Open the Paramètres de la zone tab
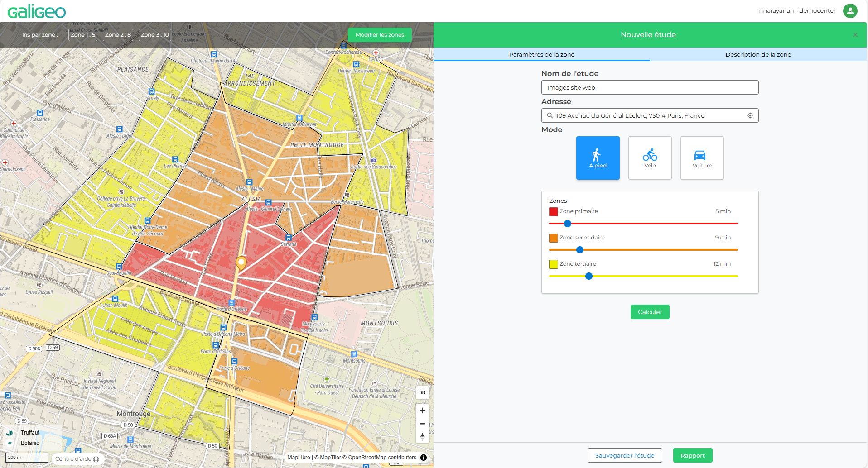This screenshot has width=868, height=468. pos(541,54)
